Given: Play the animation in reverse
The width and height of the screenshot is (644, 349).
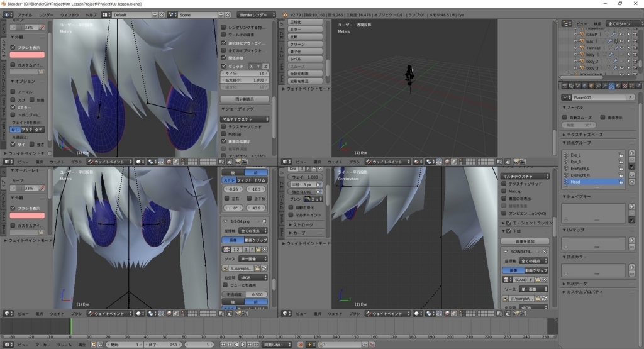Looking at the screenshot, I should pyautogui.click(x=236, y=345).
